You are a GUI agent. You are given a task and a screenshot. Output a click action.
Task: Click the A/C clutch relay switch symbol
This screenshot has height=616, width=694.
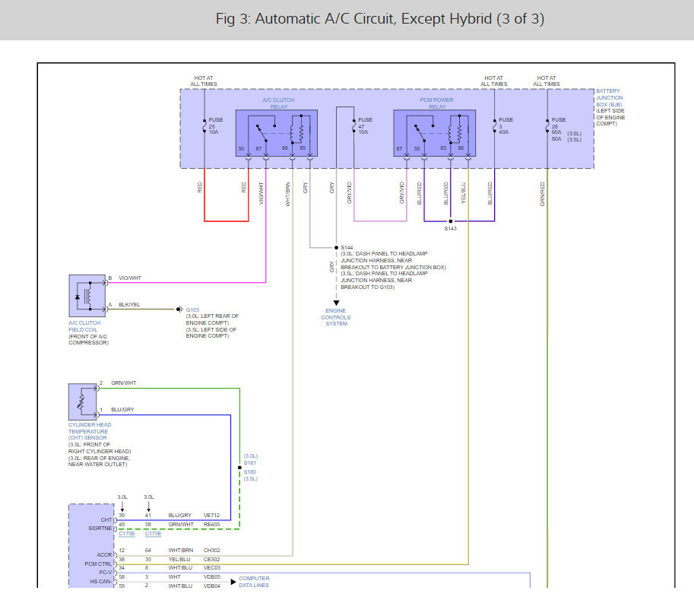point(261,133)
